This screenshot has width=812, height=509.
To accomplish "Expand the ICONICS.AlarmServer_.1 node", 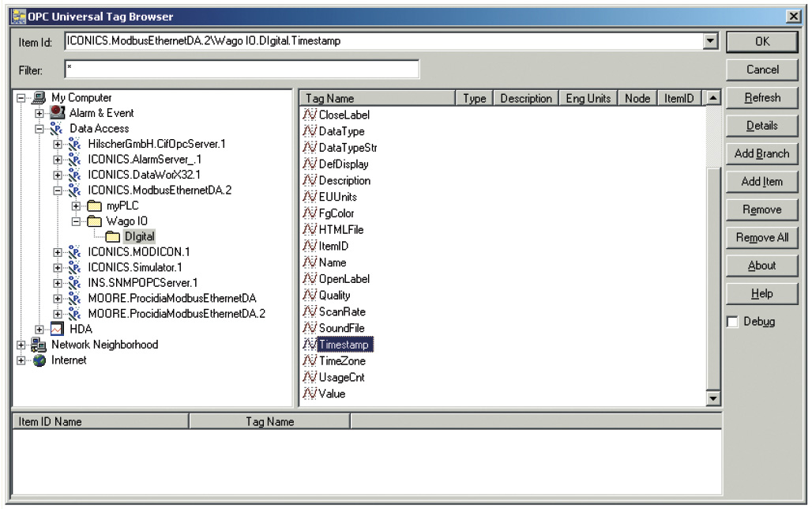I will tap(58, 160).
